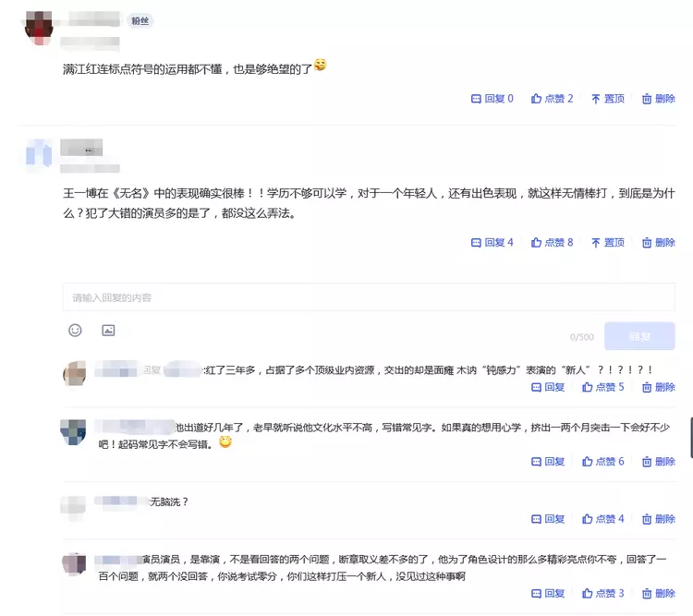This screenshot has width=693, height=616.
Task: Pin the 满江红 comment to top
Action: (608, 99)
